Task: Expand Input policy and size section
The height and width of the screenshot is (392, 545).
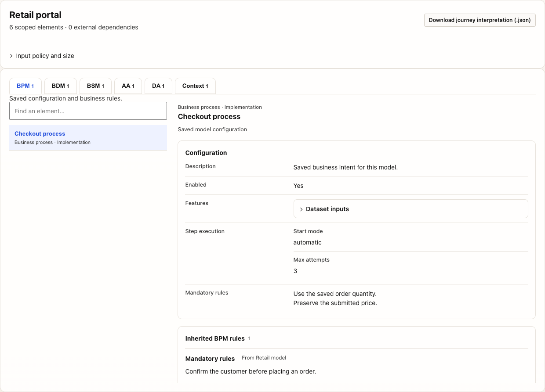Action: click(42, 56)
